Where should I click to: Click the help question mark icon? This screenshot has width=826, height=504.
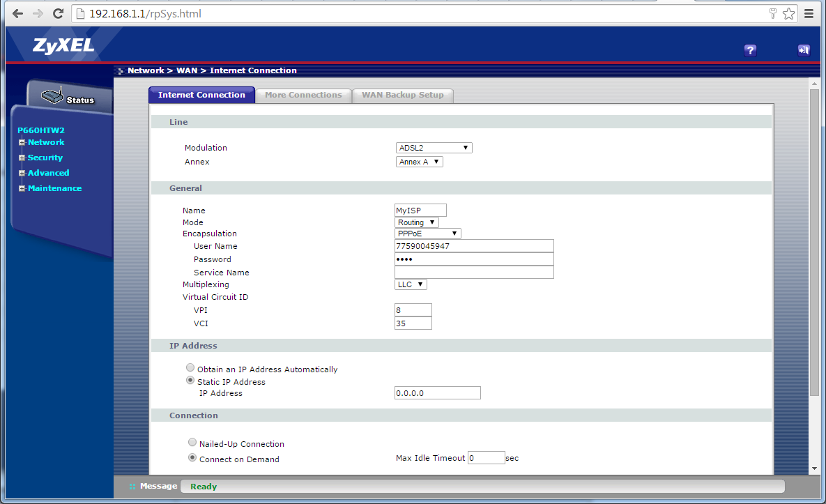[750, 50]
